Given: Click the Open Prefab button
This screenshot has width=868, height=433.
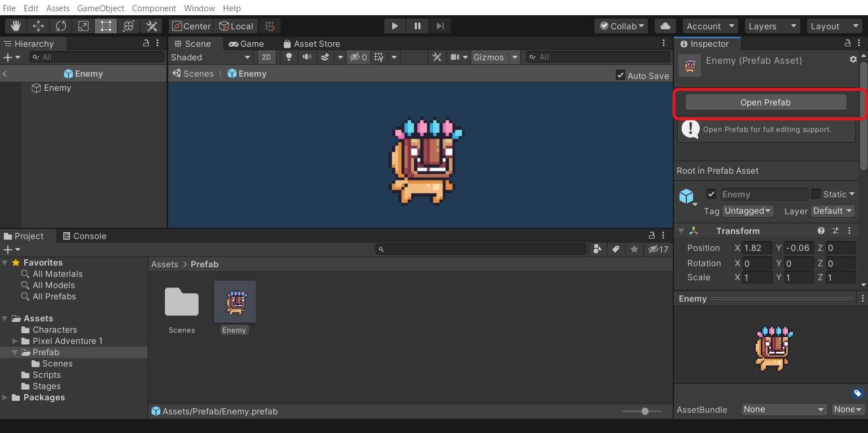Looking at the screenshot, I should click(x=765, y=102).
